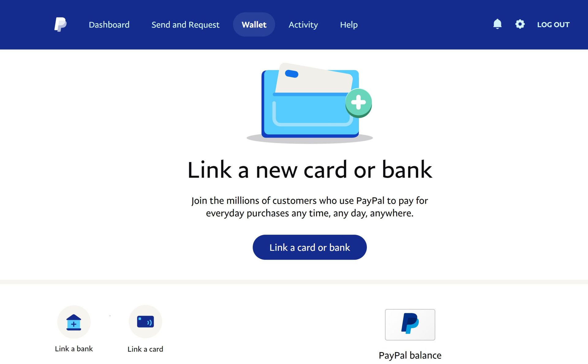Screen dimensions: 588x364
Task: Click the PayPal logo icon
Action: (x=60, y=24)
